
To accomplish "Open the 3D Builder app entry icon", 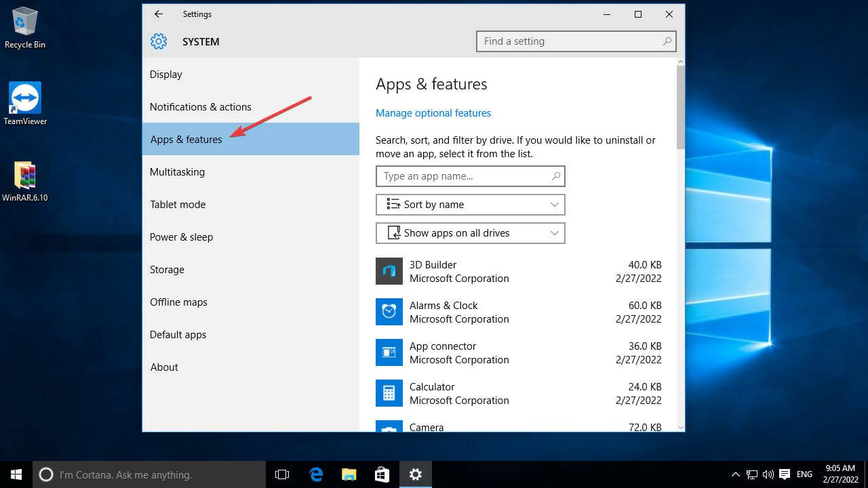I will [389, 271].
